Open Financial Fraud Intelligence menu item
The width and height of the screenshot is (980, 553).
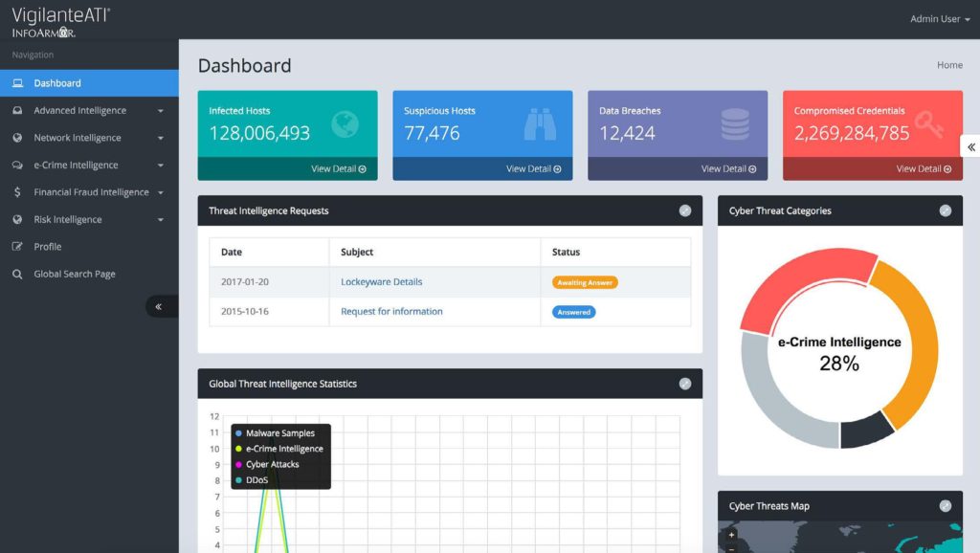[x=91, y=192]
